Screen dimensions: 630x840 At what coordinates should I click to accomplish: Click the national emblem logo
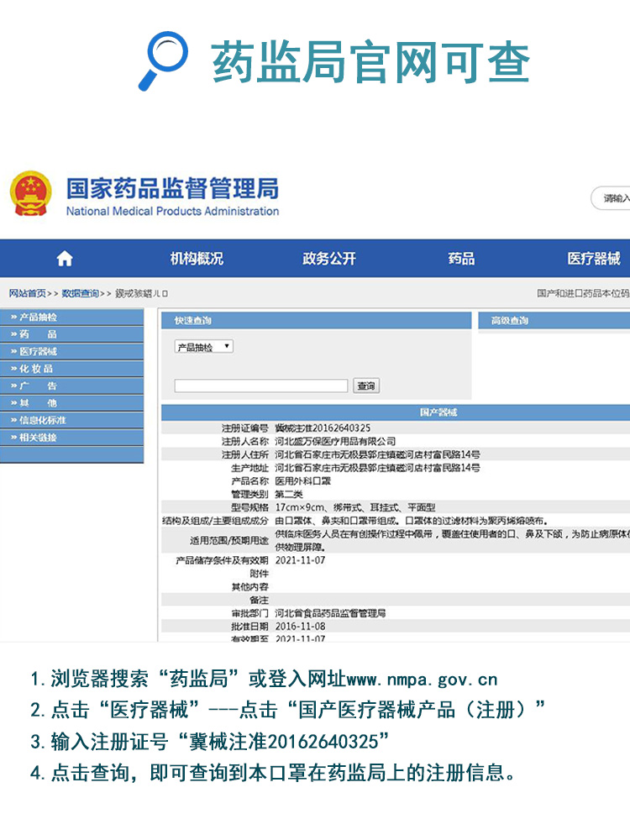click(31, 194)
